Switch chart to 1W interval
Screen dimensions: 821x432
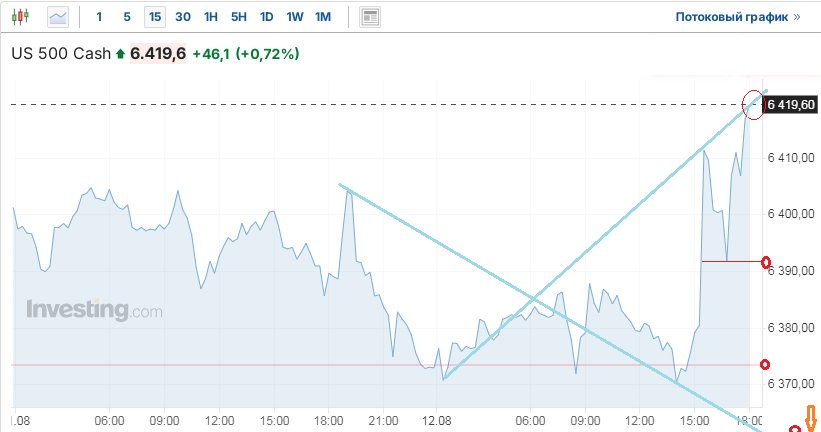294,17
